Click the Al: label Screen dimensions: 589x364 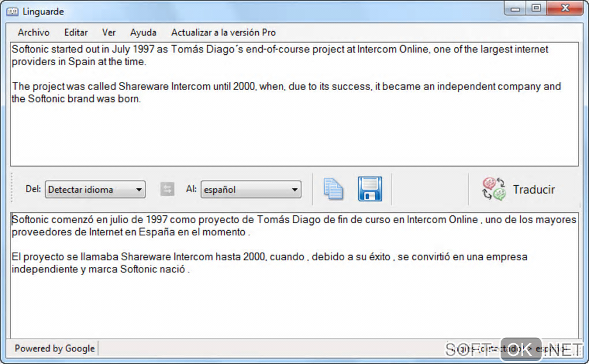[x=191, y=189]
